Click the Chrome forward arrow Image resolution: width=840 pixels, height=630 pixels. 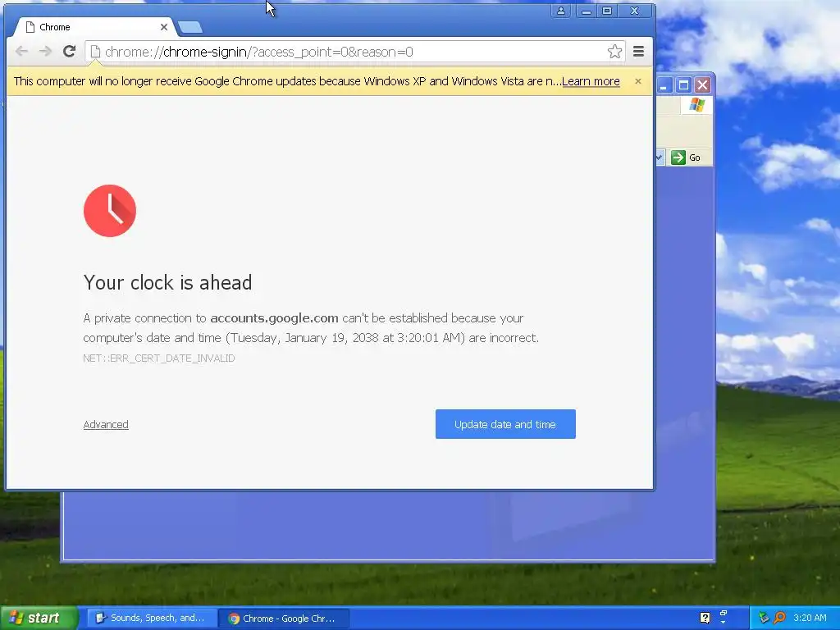point(46,52)
